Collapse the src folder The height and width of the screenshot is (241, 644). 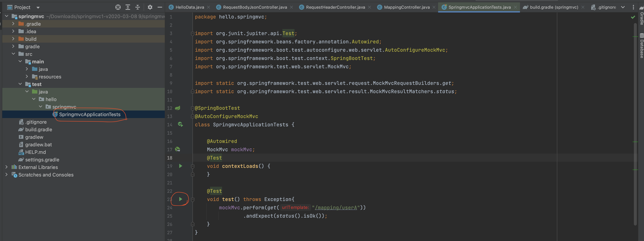click(x=14, y=54)
